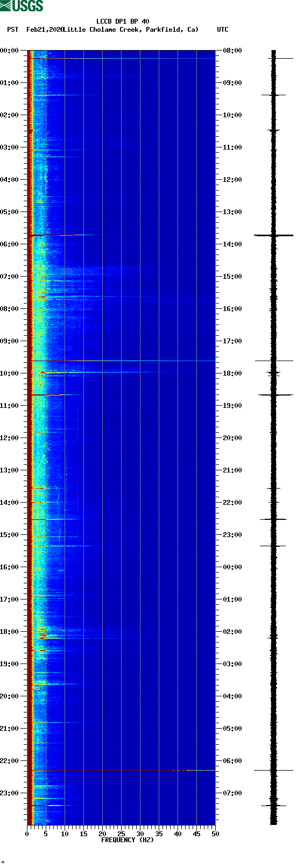This screenshot has width=297, height=868.
Task: Click '20:00' on the UTC time axis
Action: 232,438
